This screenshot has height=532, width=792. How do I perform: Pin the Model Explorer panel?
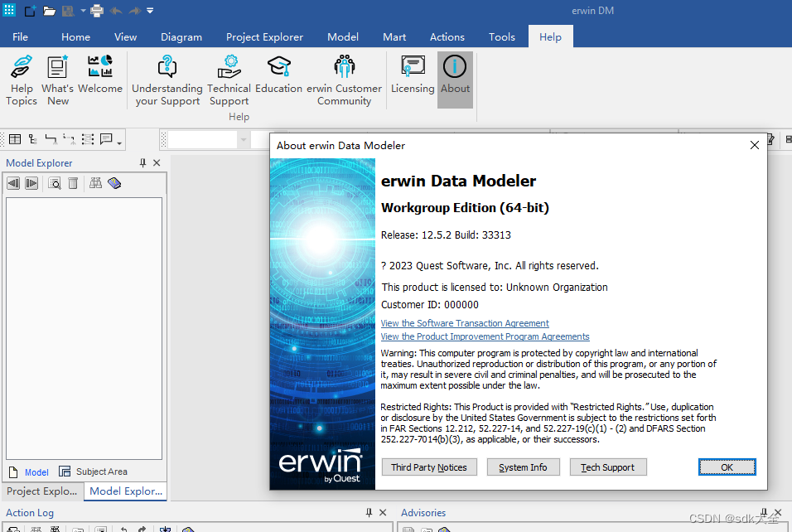point(142,162)
